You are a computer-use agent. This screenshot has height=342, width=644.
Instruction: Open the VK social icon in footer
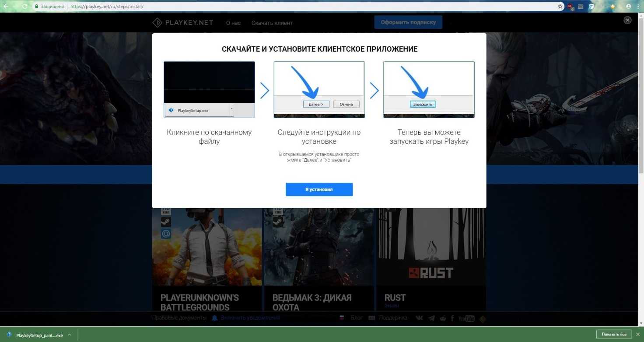coord(419,318)
